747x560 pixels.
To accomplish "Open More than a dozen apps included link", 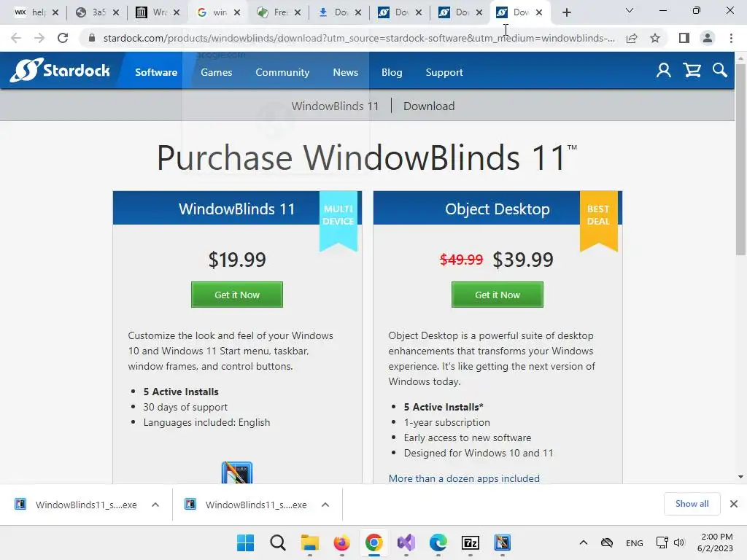I will coord(464,478).
